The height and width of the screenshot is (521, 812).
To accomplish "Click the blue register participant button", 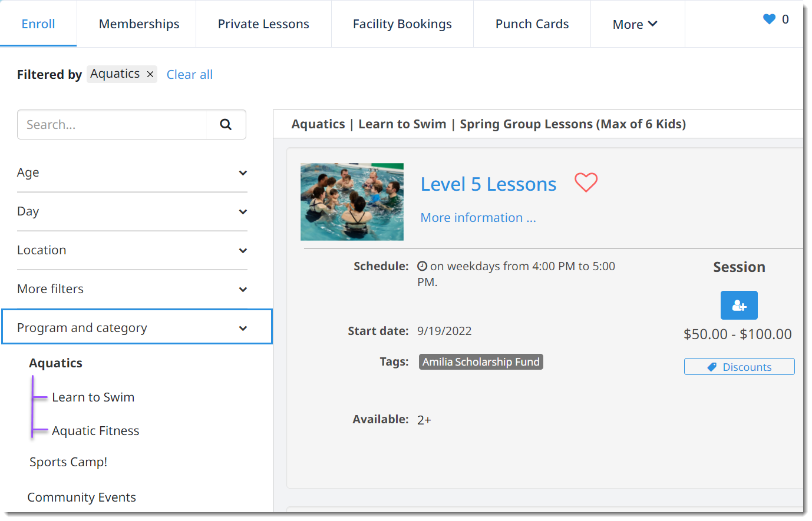I will pos(739,306).
